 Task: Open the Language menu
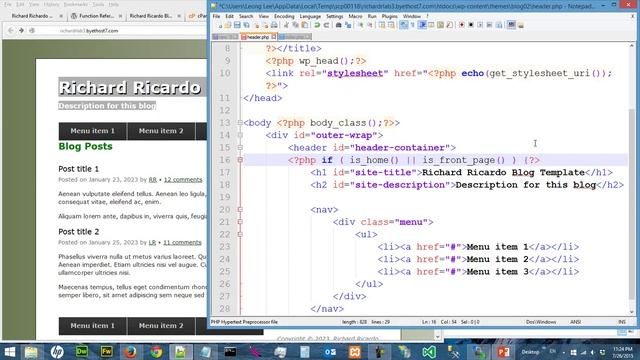click(x=310, y=16)
